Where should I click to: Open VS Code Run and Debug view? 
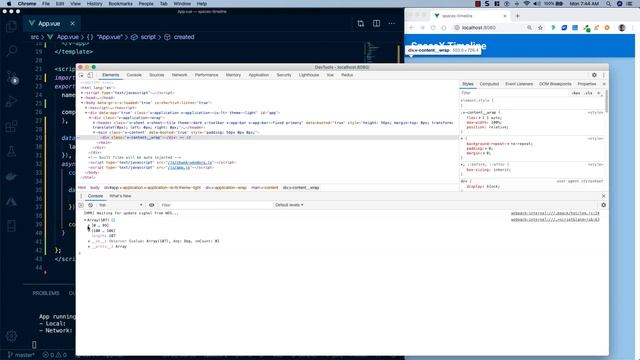click(11, 101)
